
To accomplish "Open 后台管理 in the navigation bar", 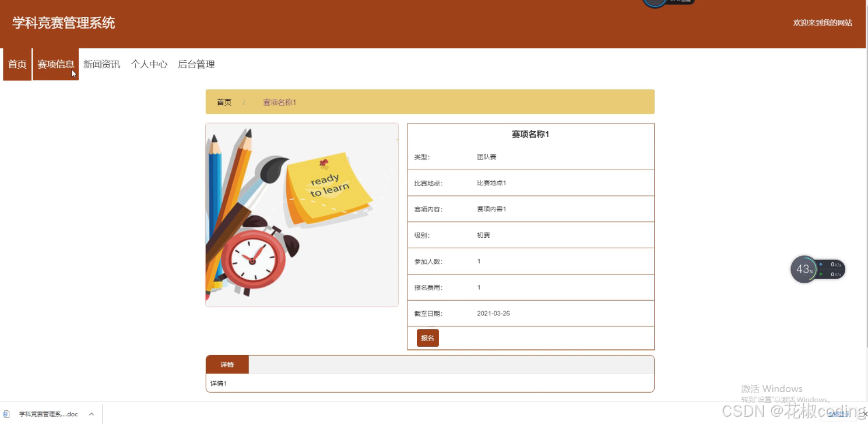I will click(196, 64).
